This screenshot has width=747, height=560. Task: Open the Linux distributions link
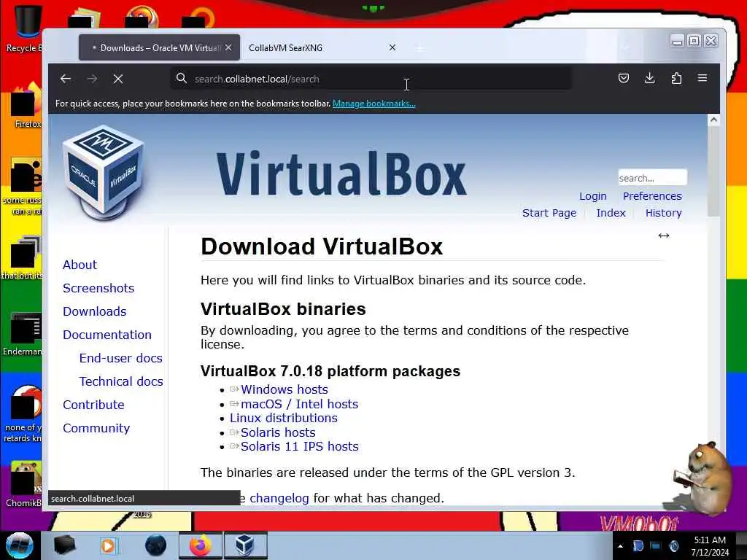[284, 418]
